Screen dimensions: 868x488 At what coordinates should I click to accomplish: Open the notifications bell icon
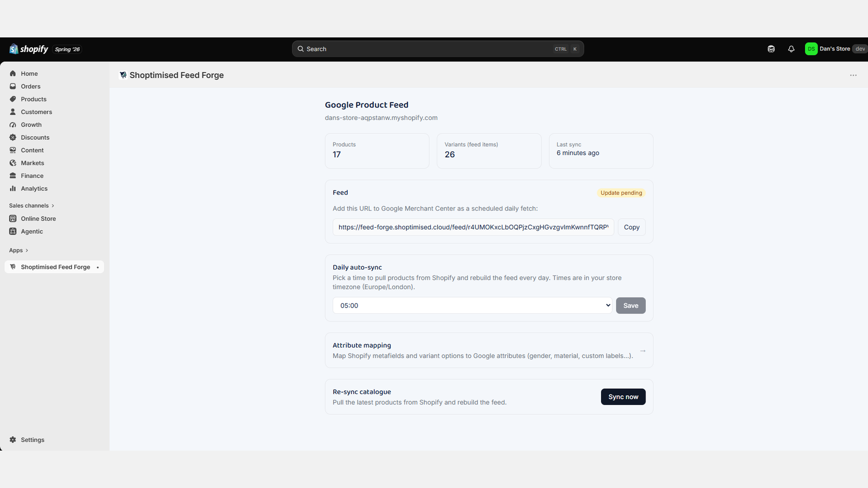[791, 49]
